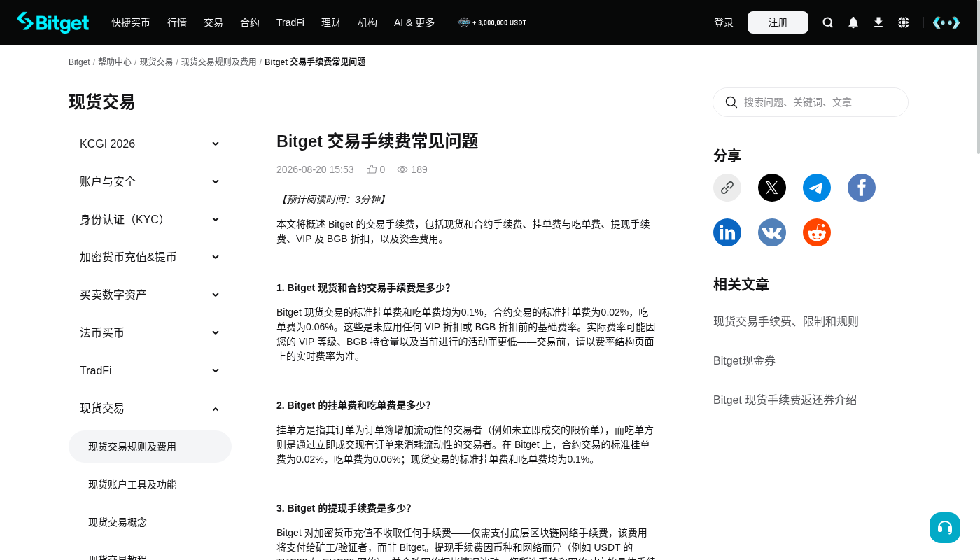Viewport: 980px width, 560px height.
Task: Share article on VK
Action: coord(772,232)
